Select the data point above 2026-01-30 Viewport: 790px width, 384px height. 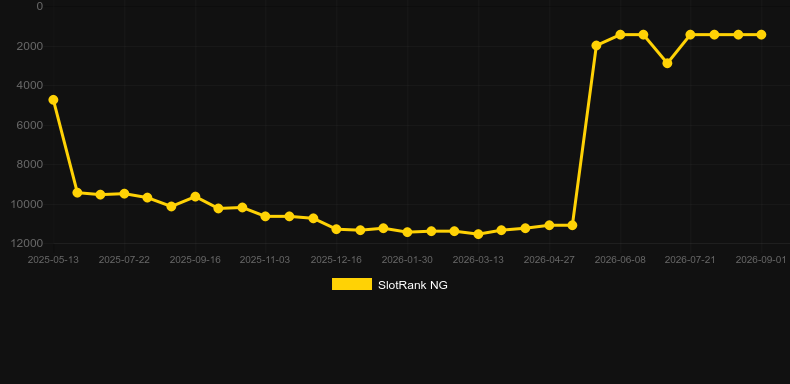tap(408, 232)
